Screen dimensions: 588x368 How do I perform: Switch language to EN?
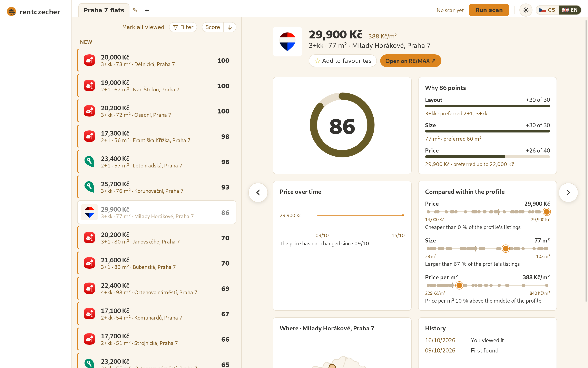(570, 10)
